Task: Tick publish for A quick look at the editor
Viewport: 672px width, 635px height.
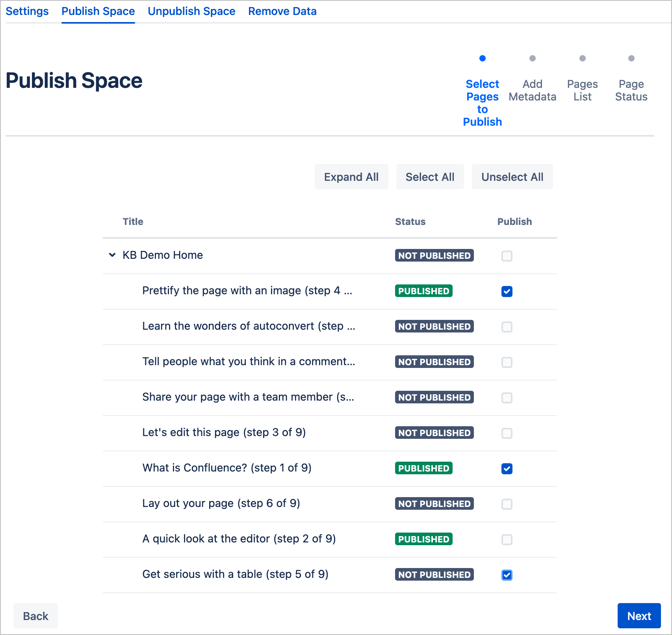Action: point(507,540)
